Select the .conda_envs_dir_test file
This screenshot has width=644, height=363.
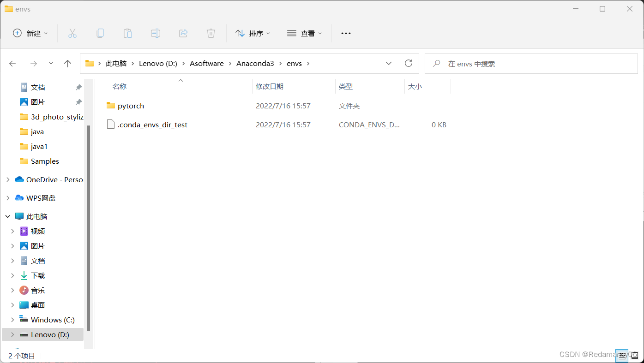coord(153,125)
